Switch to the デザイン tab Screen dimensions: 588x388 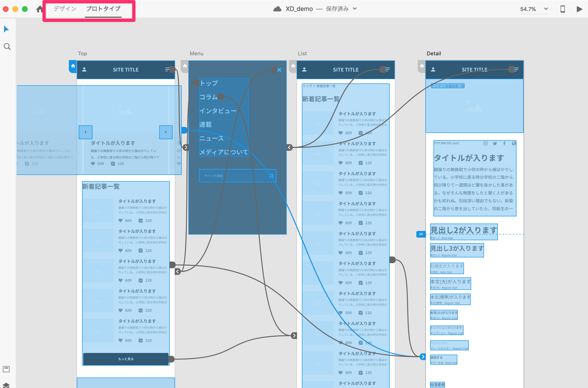tap(65, 9)
